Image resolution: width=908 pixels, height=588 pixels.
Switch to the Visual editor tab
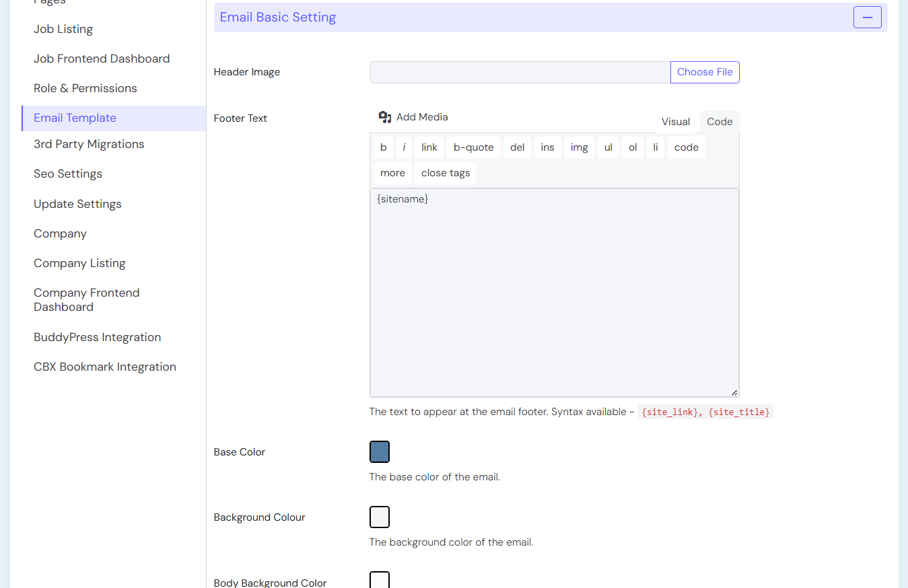pos(675,122)
